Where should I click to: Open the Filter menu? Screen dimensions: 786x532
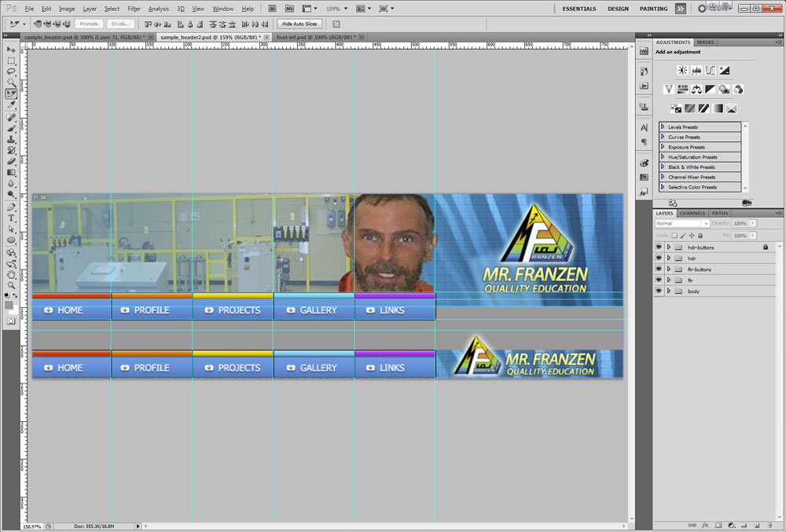pyautogui.click(x=134, y=9)
